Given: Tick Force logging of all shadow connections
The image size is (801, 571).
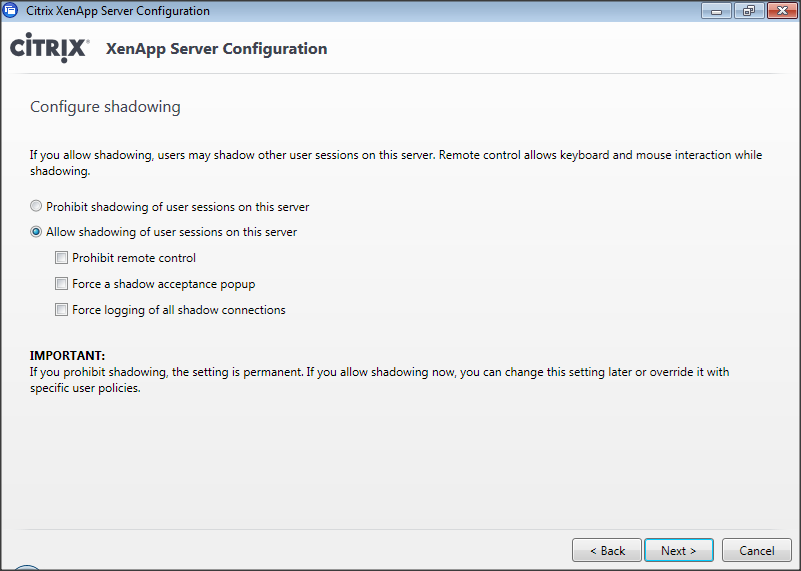Looking at the screenshot, I should pyautogui.click(x=62, y=310).
